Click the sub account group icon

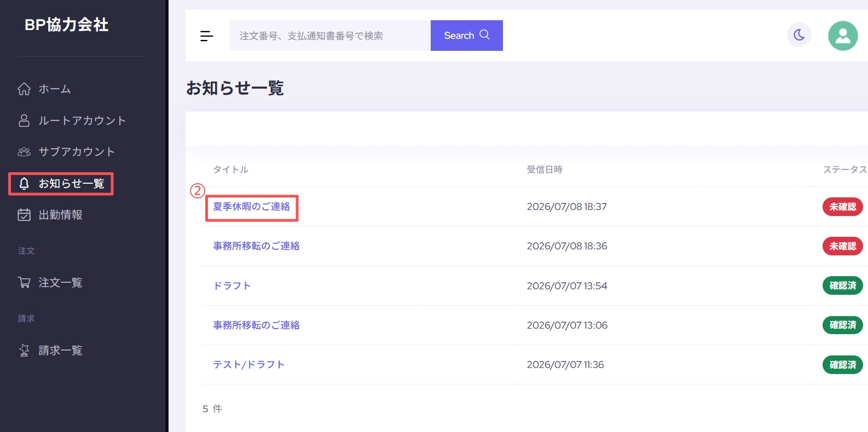pyautogui.click(x=24, y=152)
